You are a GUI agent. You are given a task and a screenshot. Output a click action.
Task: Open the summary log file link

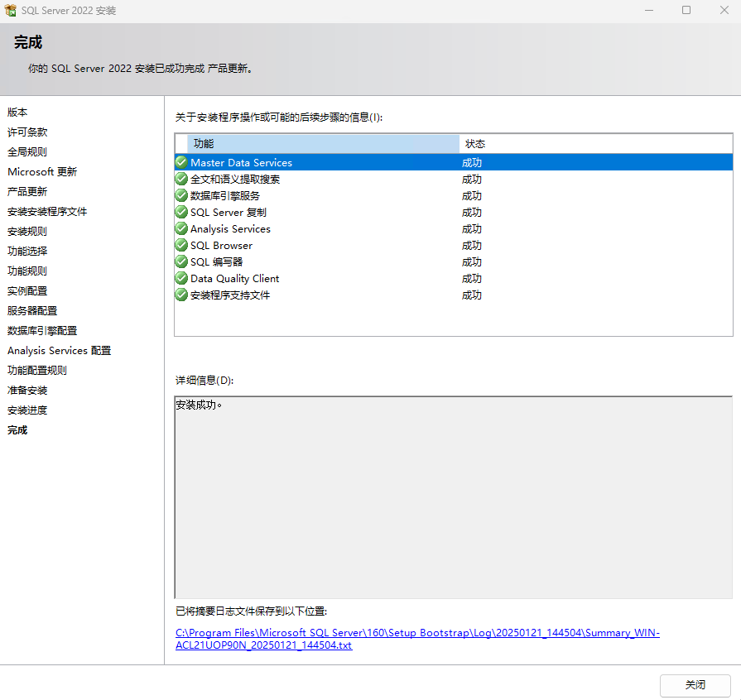pyautogui.click(x=417, y=639)
